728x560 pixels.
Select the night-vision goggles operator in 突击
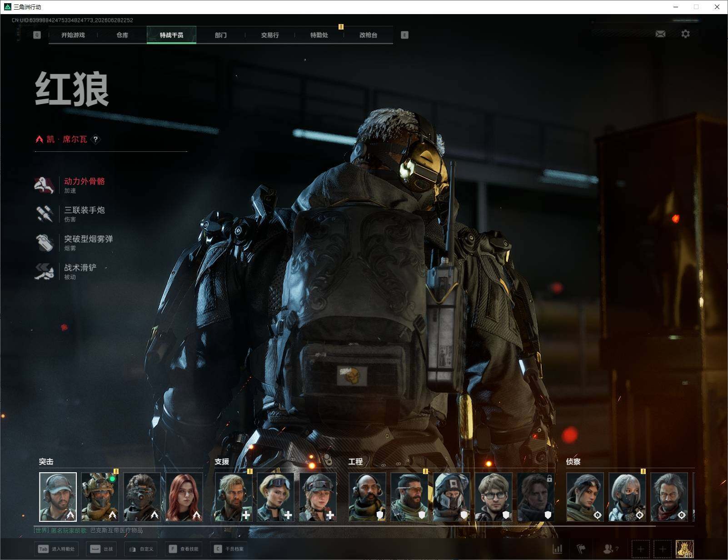tap(142, 497)
